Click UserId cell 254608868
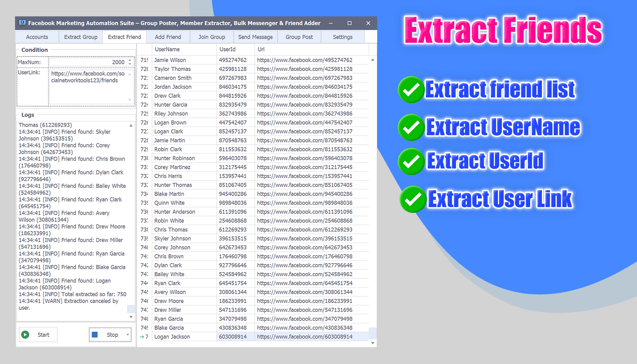The width and height of the screenshot is (637, 364). pos(236,221)
